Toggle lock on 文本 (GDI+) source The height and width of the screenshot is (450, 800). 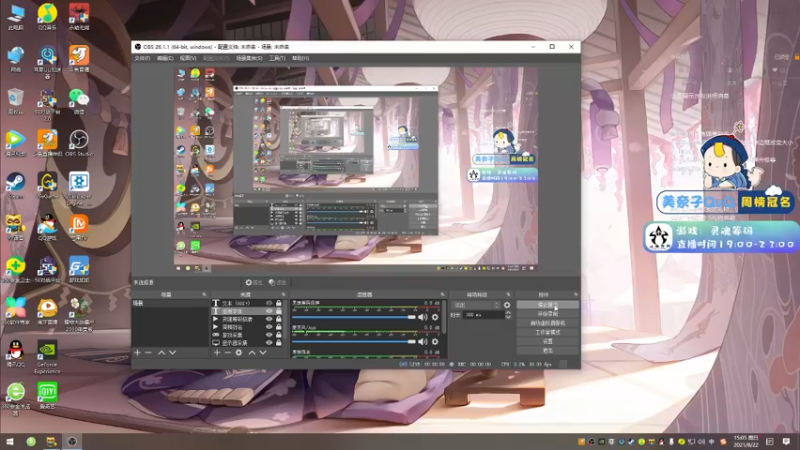coord(279,303)
